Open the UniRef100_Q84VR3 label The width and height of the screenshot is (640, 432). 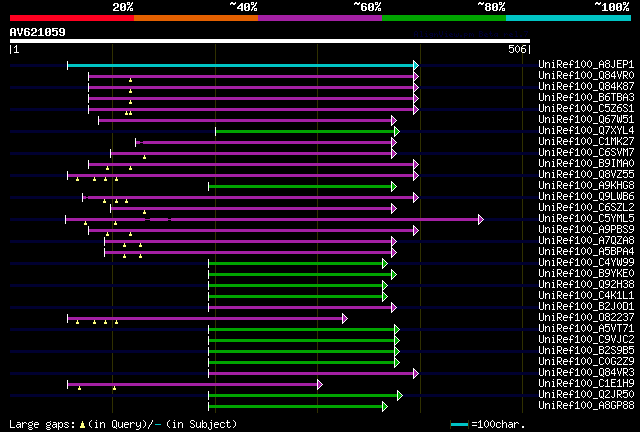click(586, 373)
